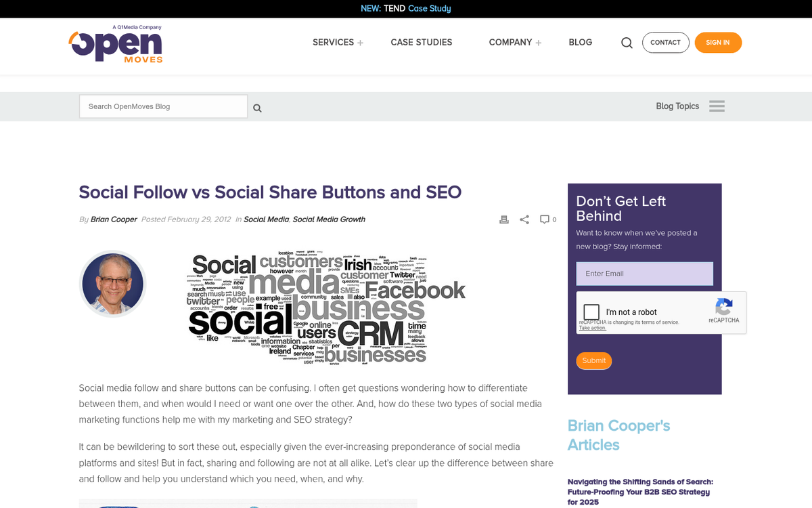Screen dimensions: 812x508
Task: Check the I'm not a robot checkbox
Action: point(591,312)
